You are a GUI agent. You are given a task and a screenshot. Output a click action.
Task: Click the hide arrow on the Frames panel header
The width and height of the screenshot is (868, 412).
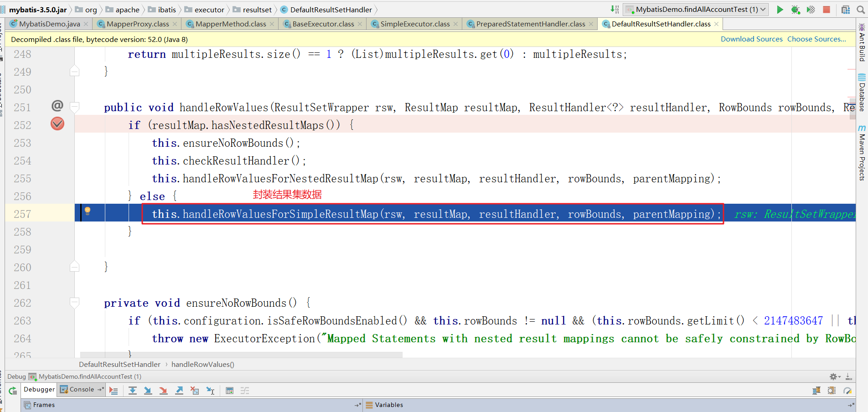click(x=357, y=405)
